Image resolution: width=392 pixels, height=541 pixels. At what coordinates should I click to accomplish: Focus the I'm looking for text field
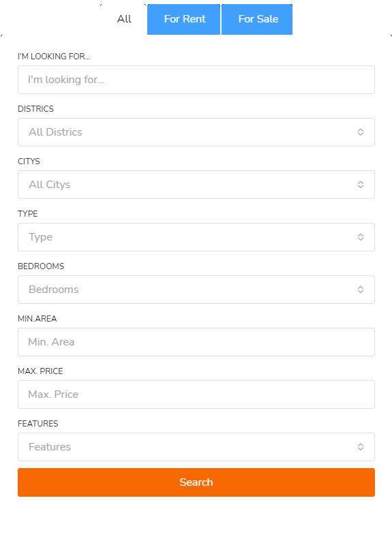point(196,80)
